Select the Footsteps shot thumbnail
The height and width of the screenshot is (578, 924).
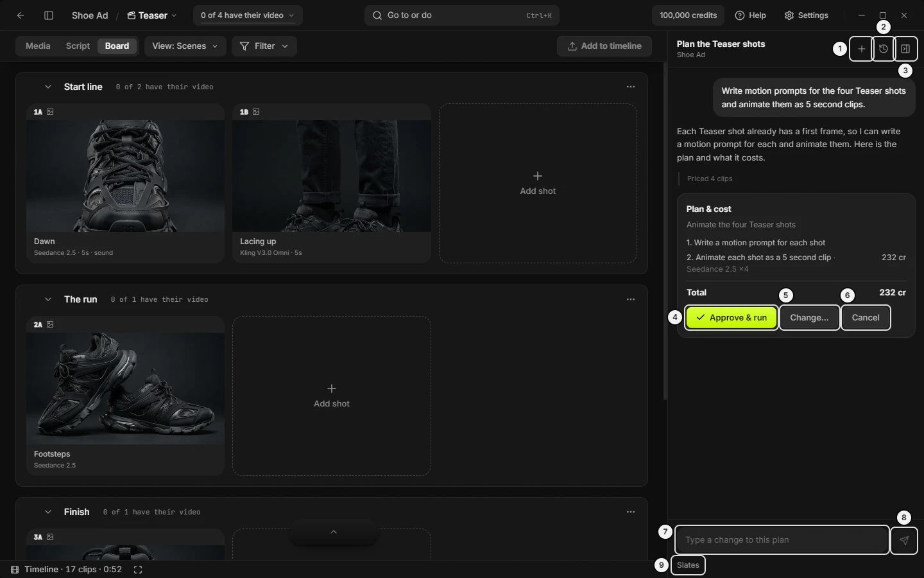pos(125,388)
